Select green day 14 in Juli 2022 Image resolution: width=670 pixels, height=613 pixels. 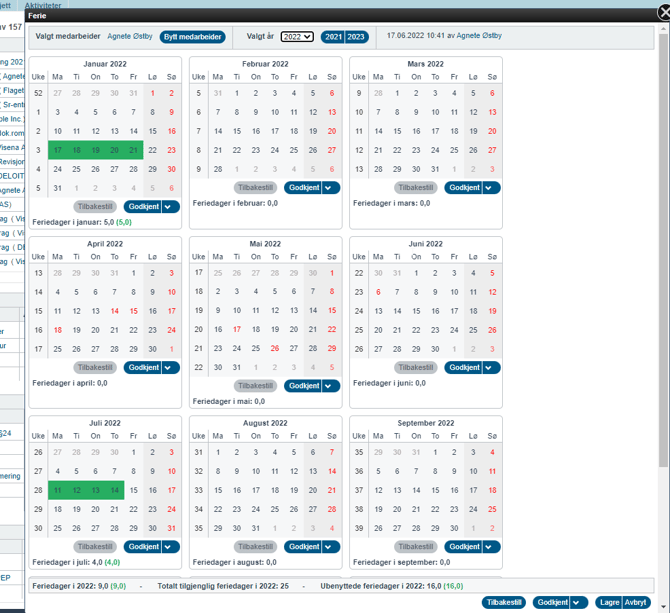[x=114, y=490]
